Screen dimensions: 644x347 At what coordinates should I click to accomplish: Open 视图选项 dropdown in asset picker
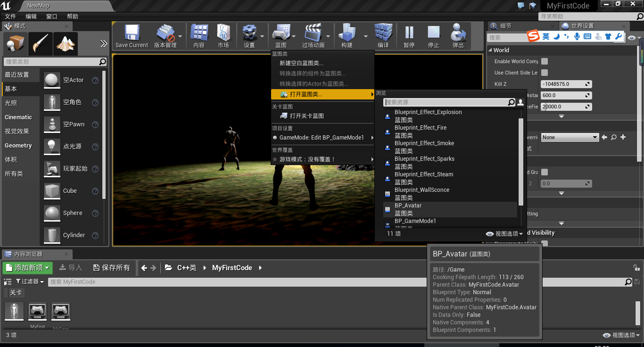[504, 234]
